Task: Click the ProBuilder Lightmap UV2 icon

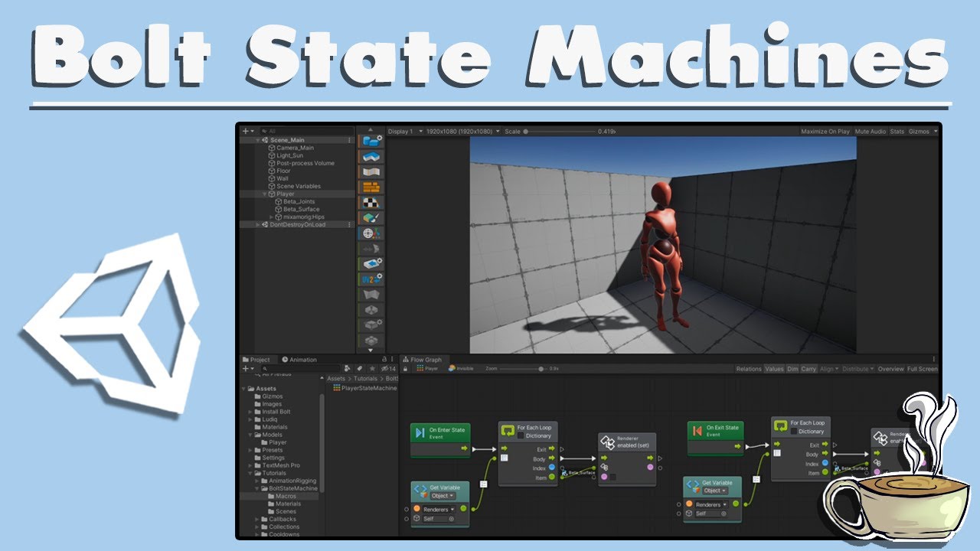Action: [371, 279]
